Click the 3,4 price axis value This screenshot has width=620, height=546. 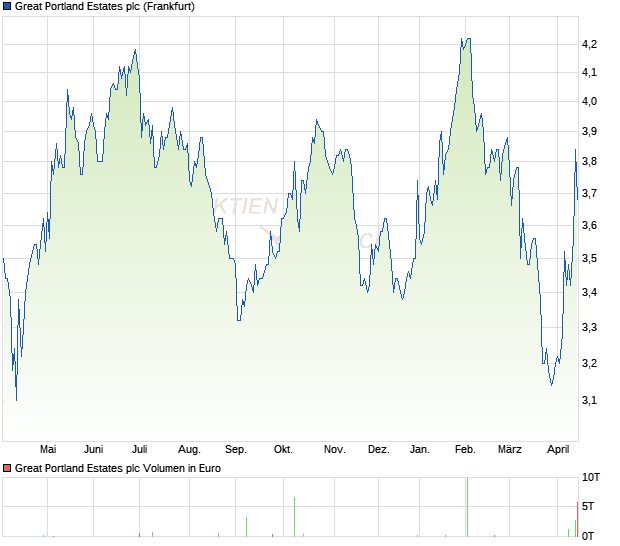pos(589,293)
